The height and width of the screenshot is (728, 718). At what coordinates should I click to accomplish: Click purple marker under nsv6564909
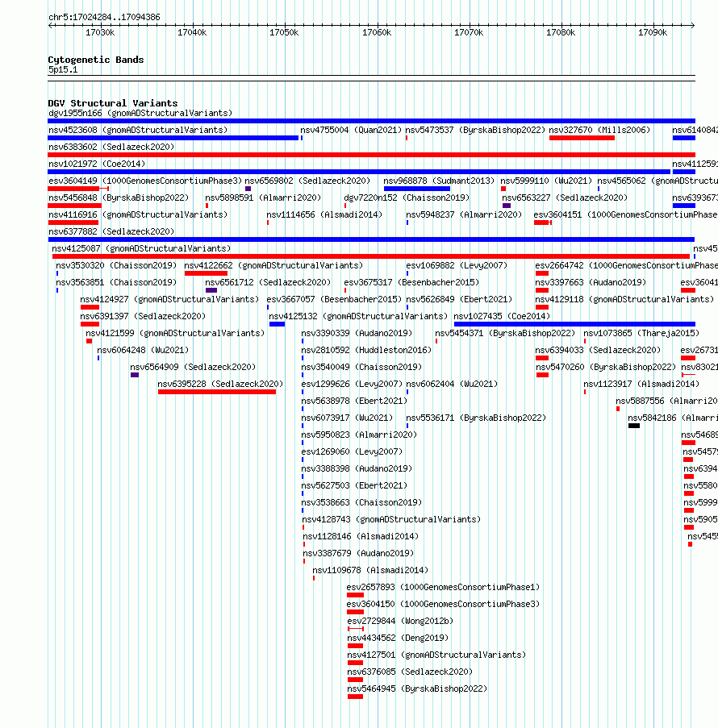135,375
